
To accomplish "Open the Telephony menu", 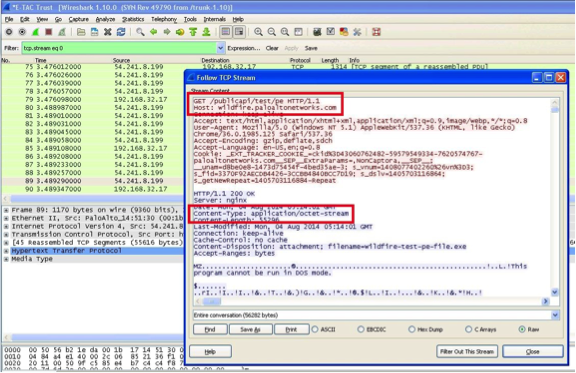I will tap(164, 19).
